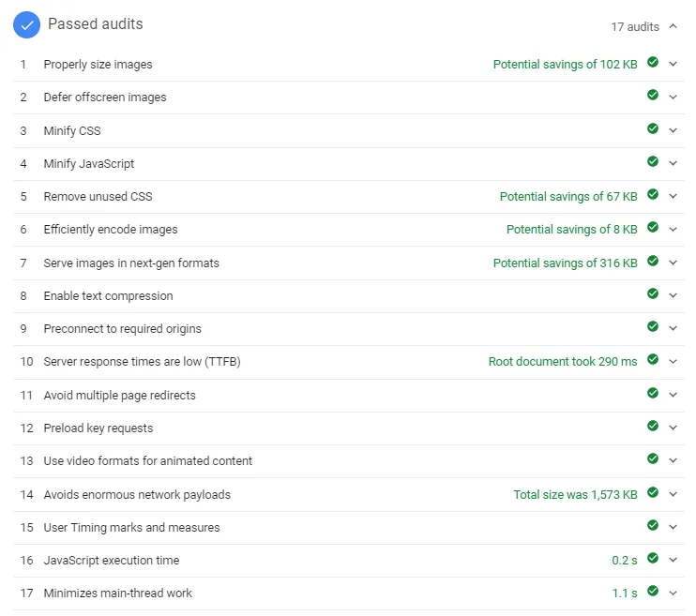Expand the Defer offscreen images audit chevron

click(673, 98)
